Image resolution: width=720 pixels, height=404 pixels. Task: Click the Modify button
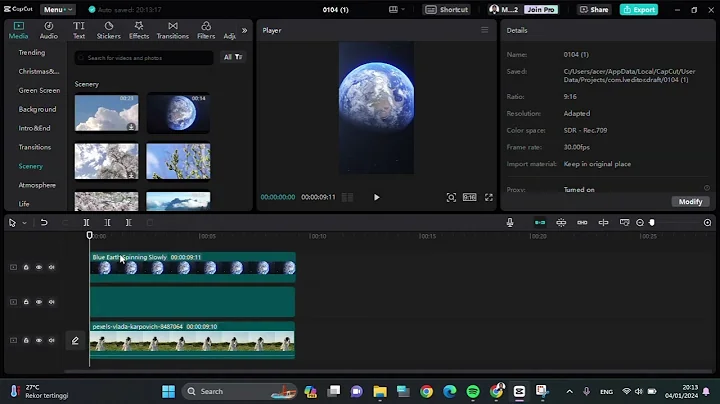(690, 202)
